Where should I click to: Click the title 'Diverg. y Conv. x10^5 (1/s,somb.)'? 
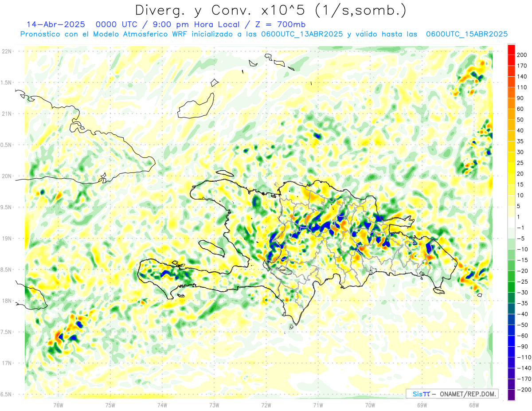[x=270, y=10]
